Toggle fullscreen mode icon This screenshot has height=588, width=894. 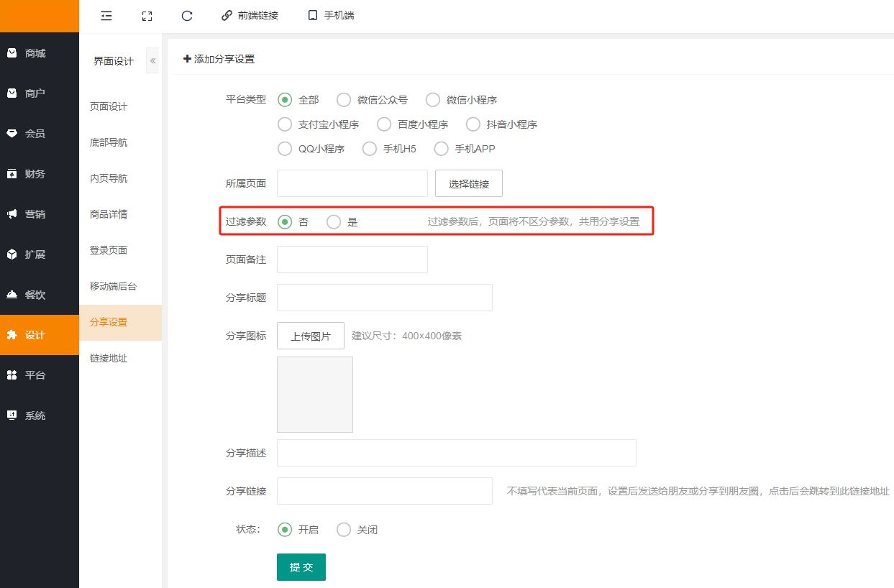147,15
